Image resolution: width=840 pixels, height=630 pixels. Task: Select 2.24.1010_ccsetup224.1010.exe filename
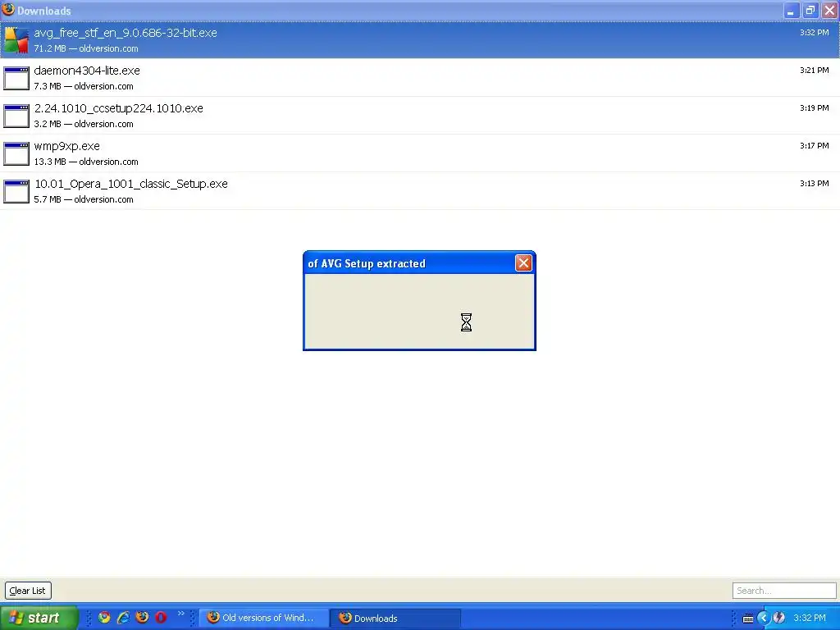[x=119, y=108]
